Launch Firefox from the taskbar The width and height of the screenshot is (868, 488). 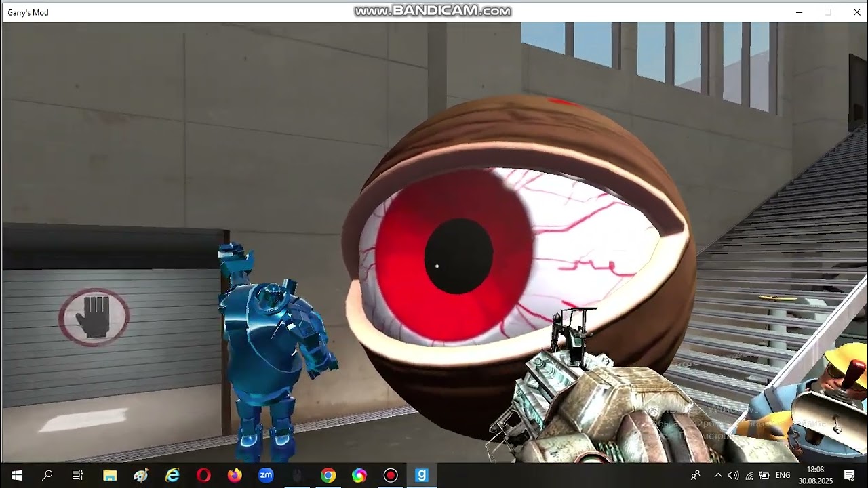point(235,475)
